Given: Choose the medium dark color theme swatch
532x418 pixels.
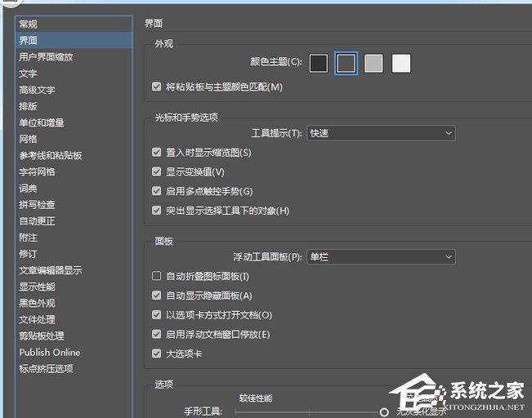Looking at the screenshot, I should [346, 64].
